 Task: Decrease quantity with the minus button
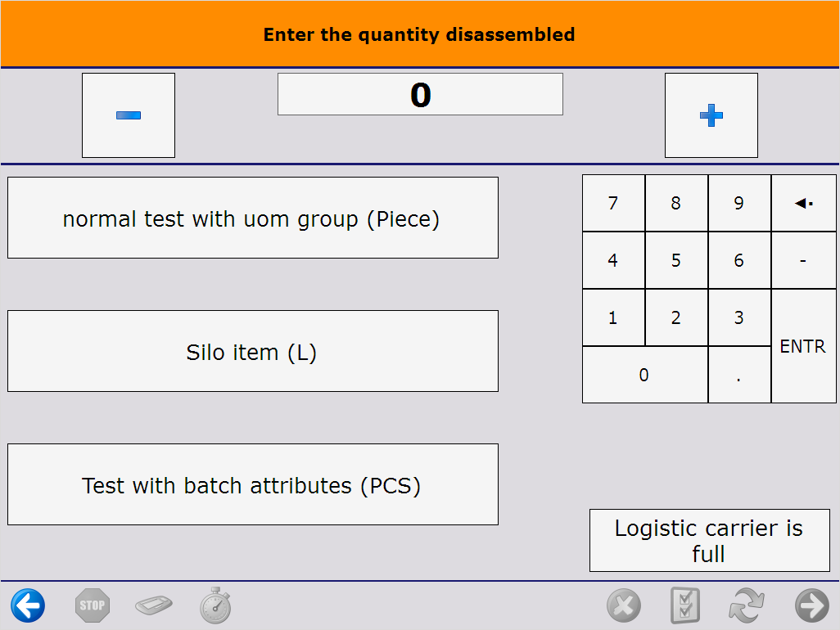point(129,115)
